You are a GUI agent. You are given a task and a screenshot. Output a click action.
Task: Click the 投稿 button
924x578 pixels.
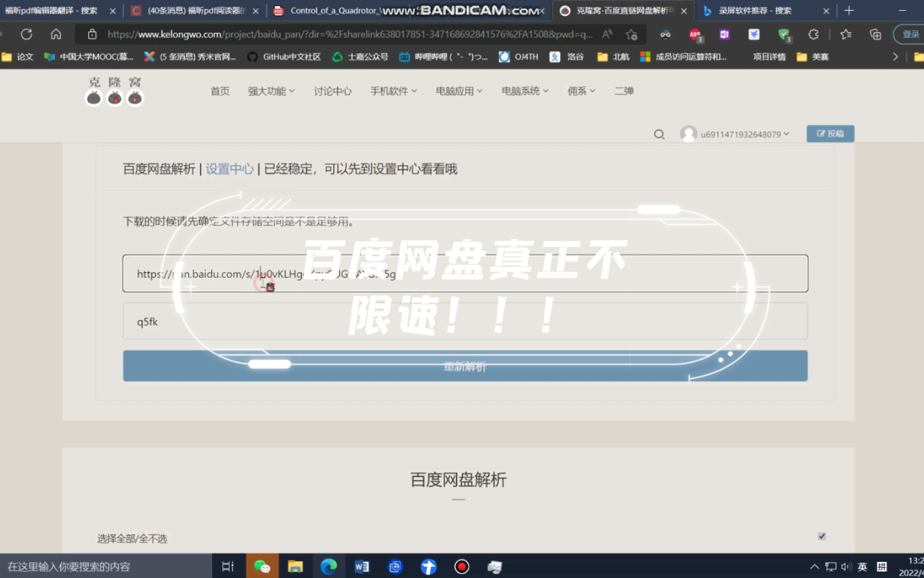coord(830,134)
